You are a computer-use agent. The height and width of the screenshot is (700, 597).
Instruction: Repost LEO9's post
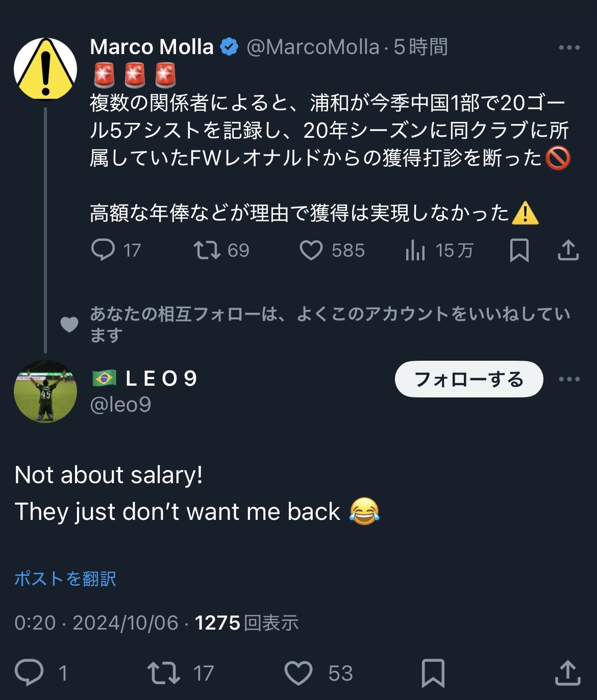163,672
